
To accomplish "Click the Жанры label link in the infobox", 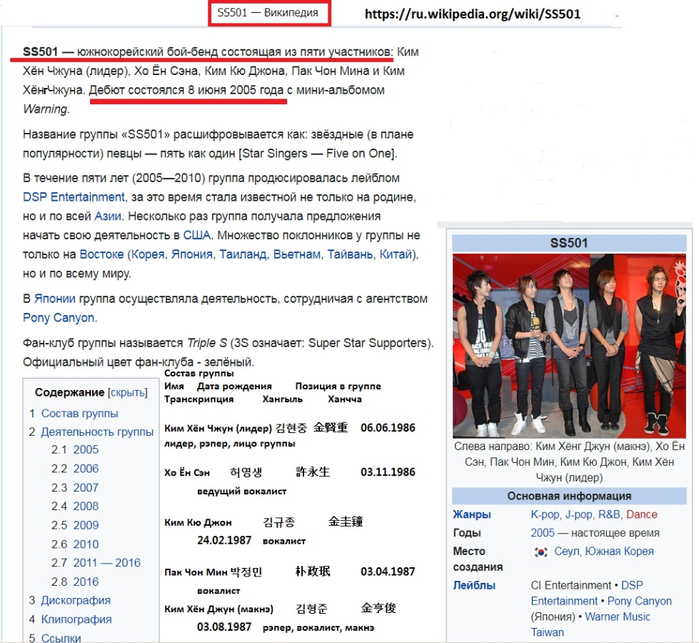I will click(472, 515).
